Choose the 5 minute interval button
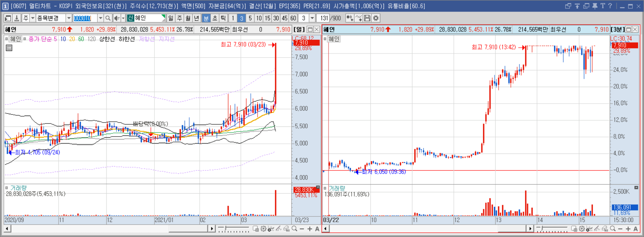 pos(250,18)
